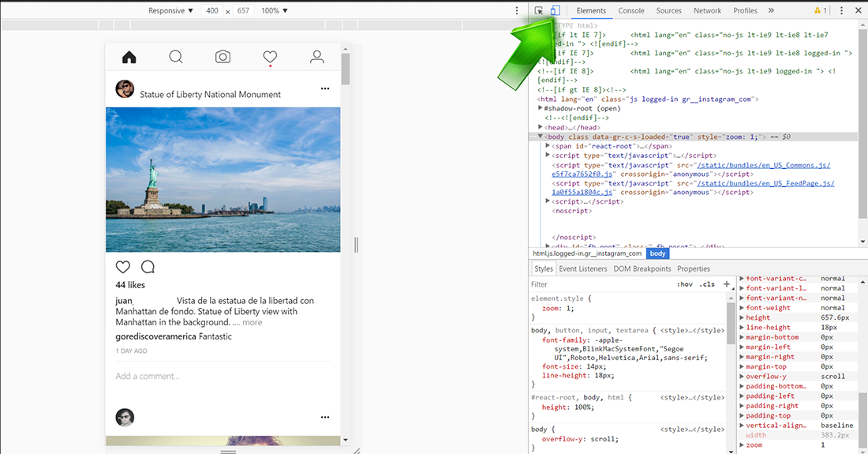
Task: Switch to the Console tab
Action: pyautogui.click(x=631, y=10)
